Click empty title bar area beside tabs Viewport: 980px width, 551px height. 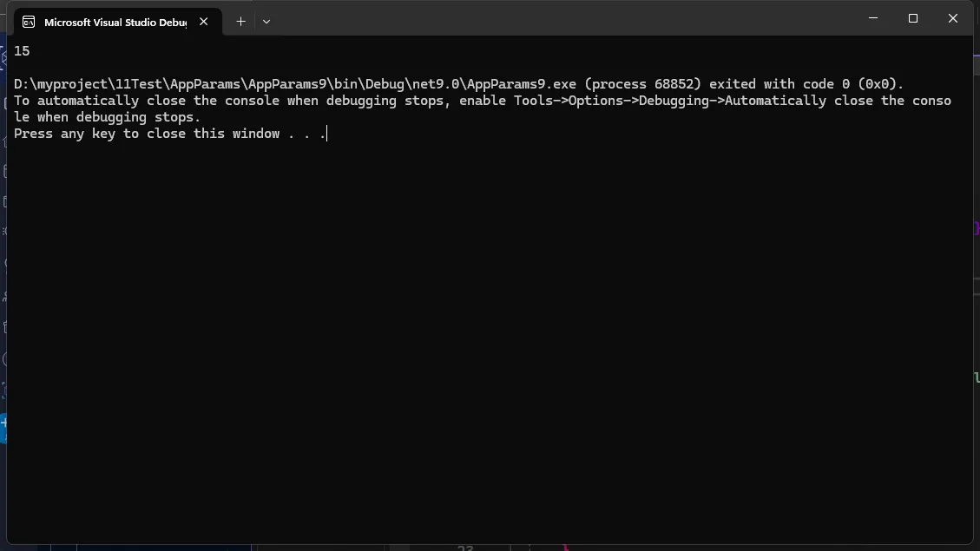[564, 19]
